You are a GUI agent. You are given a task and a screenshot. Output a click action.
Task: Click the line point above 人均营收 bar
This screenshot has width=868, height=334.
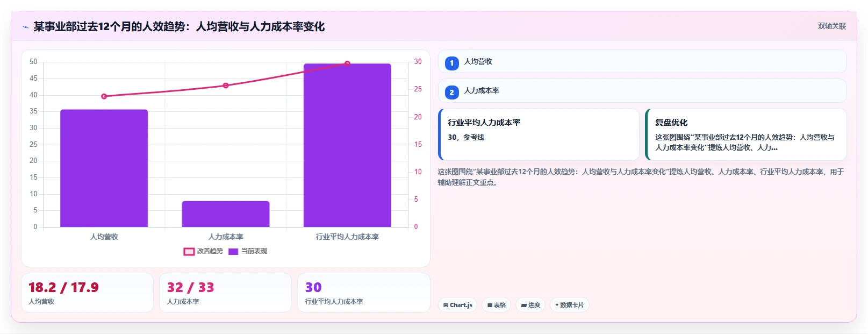point(104,96)
